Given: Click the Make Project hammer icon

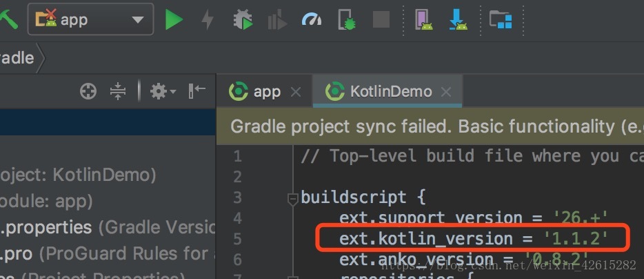Looking at the screenshot, I should coord(8,19).
